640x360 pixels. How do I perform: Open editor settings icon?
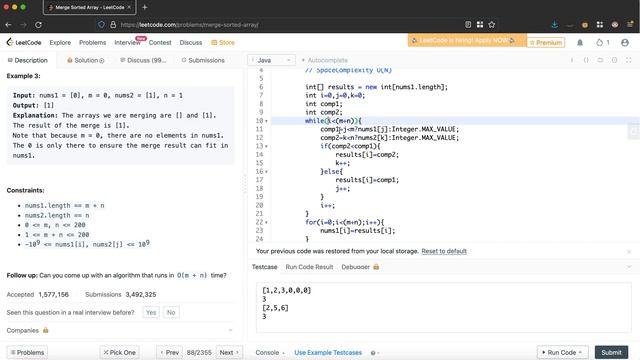[614, 60]
